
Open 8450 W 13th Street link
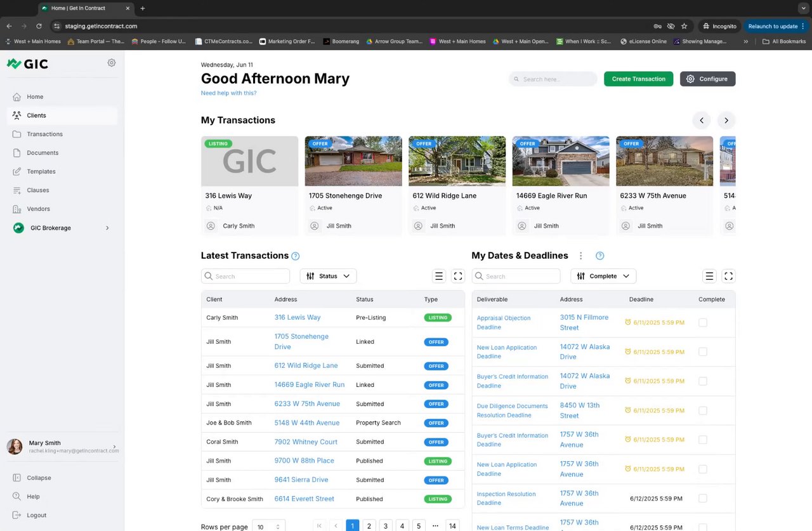(580, 410)
